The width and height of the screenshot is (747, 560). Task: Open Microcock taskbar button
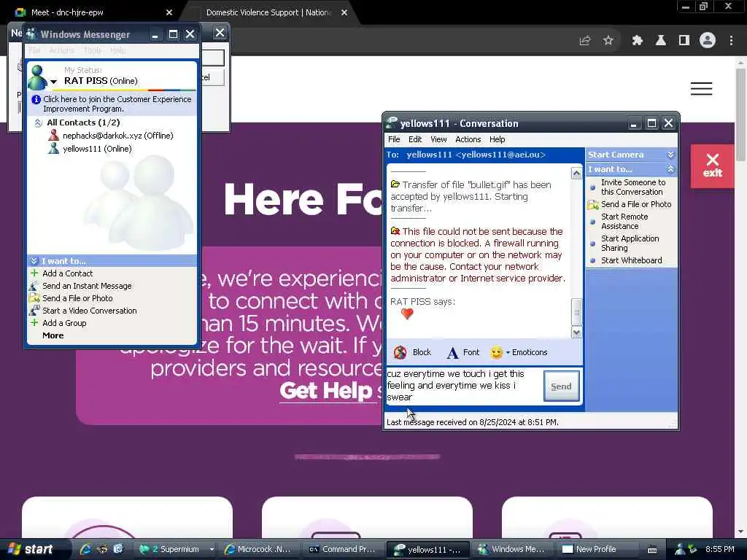(260, 549)
